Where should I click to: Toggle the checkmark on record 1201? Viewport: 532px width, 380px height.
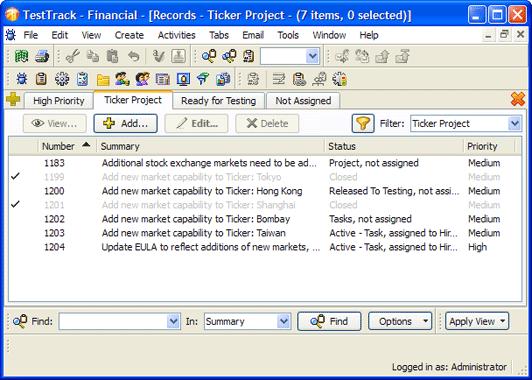coord(15,205)
